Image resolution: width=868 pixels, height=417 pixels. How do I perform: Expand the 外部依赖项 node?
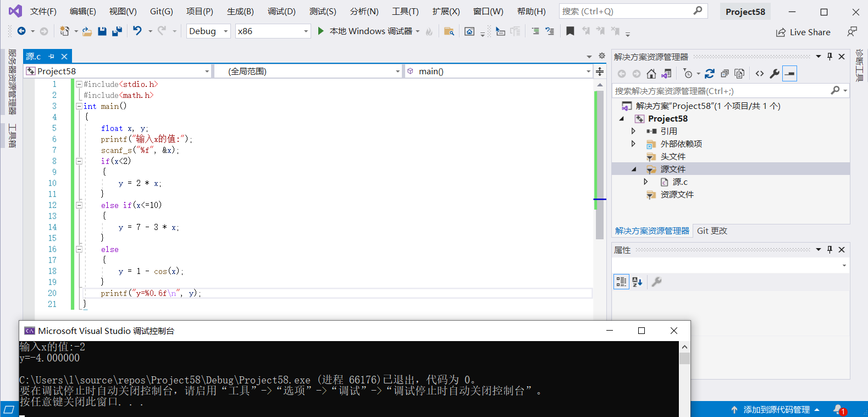(633, 144)
